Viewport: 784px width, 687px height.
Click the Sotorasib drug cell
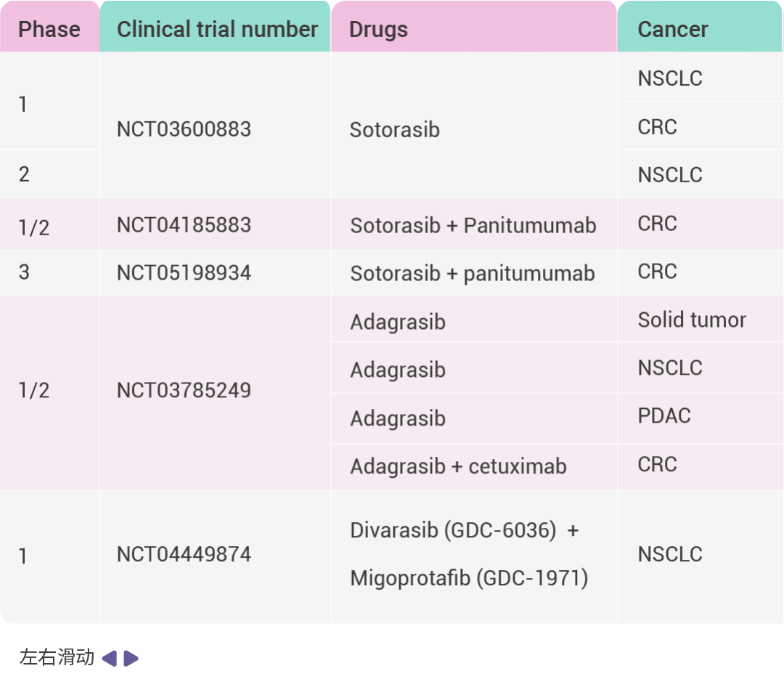[394, 130]
